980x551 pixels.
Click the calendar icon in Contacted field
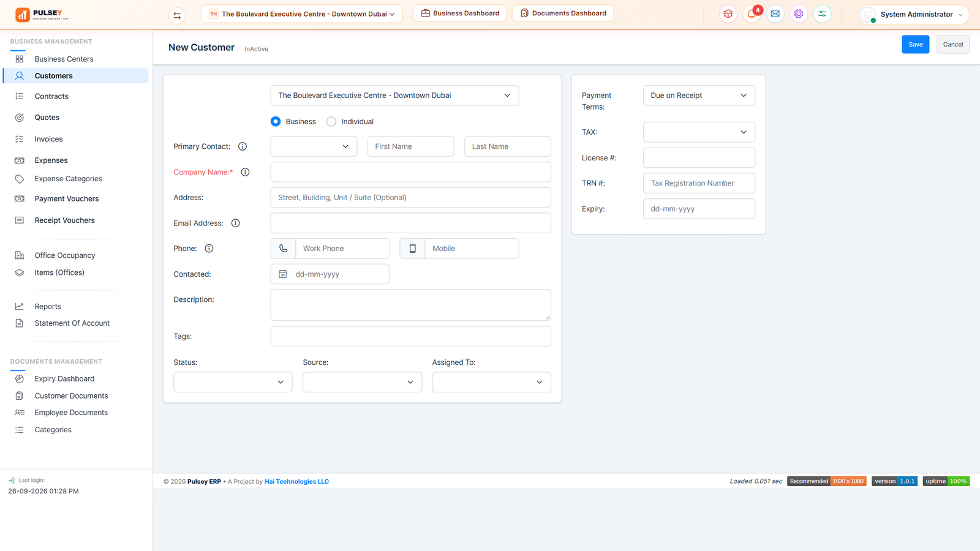pos(282,274)
